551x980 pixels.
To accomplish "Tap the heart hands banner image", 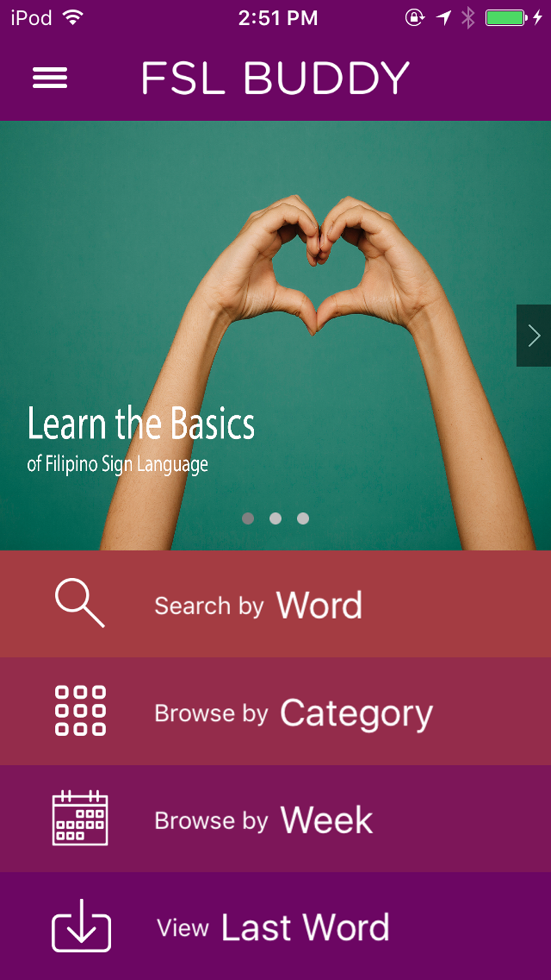I will pos(275,335).
